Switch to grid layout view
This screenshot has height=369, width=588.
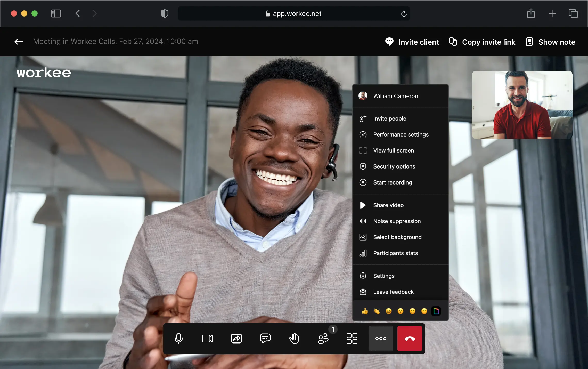(352, 339)
